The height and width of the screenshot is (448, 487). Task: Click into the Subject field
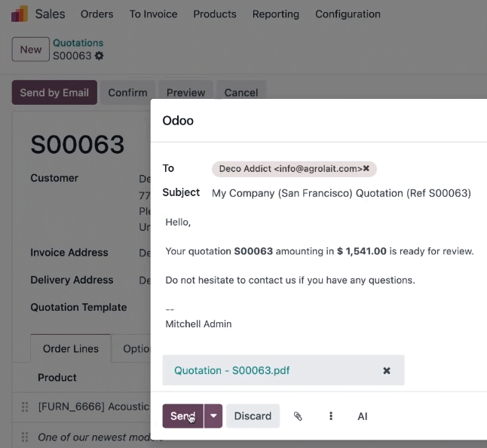tap(342, 193)
